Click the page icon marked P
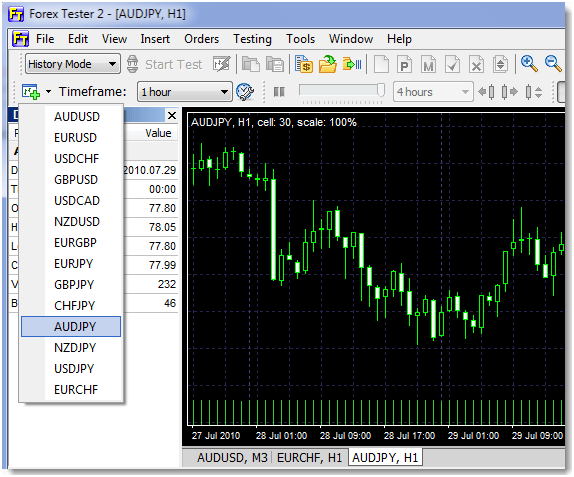 coord(405,64)
